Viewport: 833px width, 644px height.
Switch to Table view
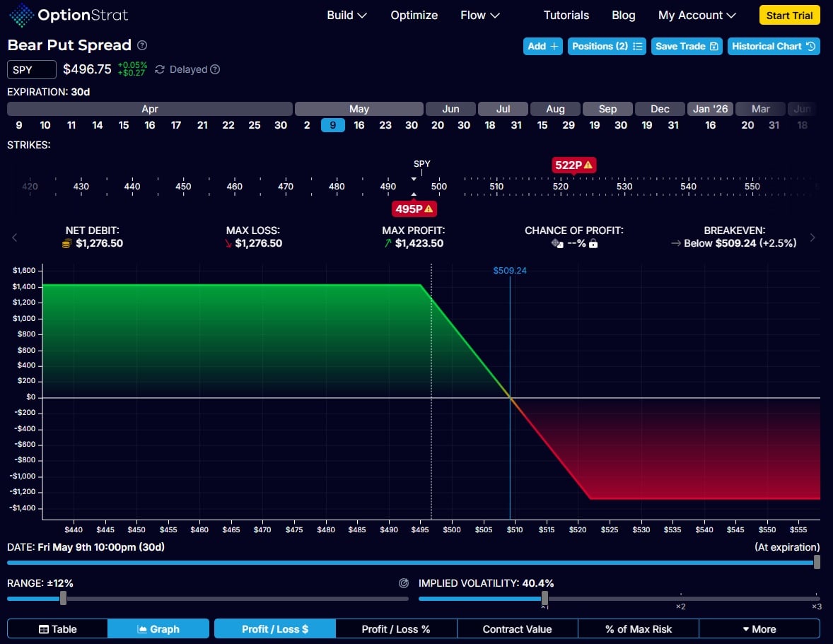[x=57, y=628]
